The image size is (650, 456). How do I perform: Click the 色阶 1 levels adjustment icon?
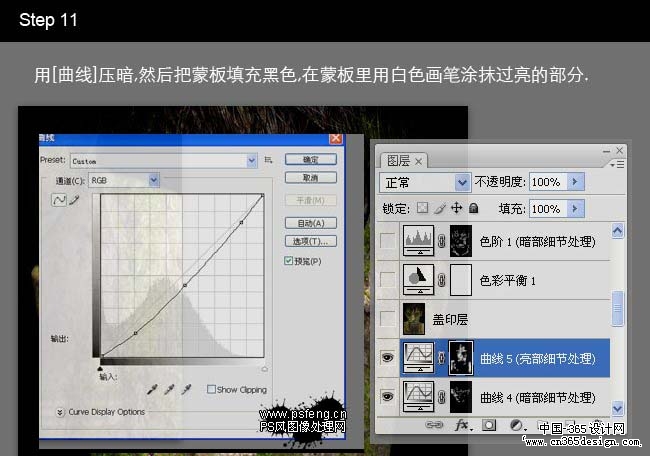pos(419,241)
